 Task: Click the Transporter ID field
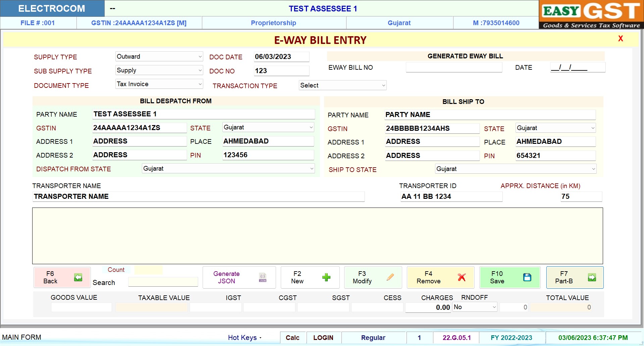coord(451,196)
